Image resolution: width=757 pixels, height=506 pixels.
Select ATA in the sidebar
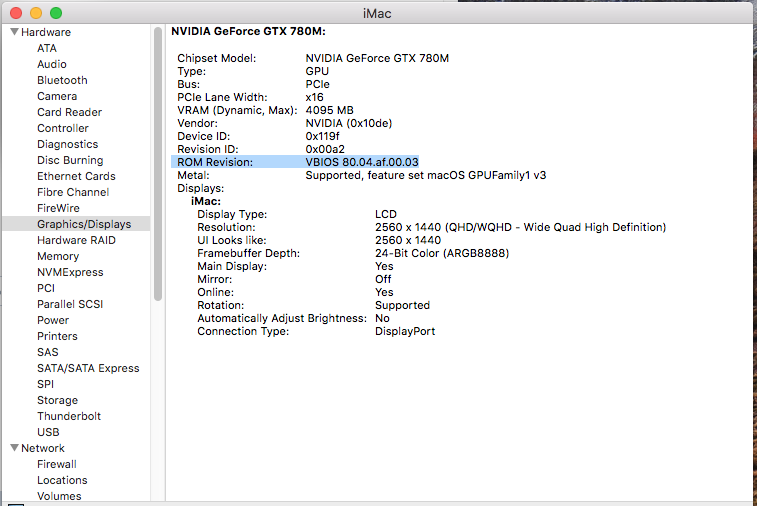[47, 48]
